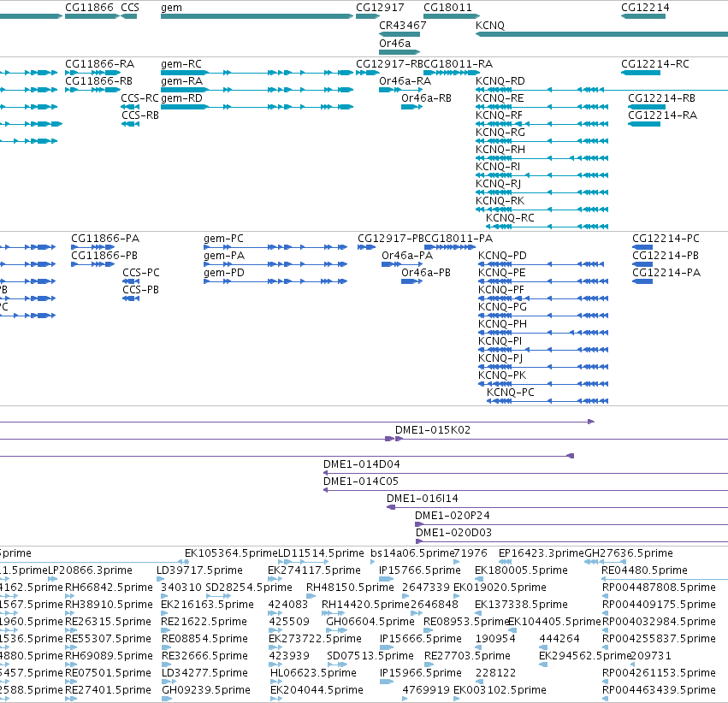Click EST LD11514.5prime
The image size is (728, 703).
[321, 553]
